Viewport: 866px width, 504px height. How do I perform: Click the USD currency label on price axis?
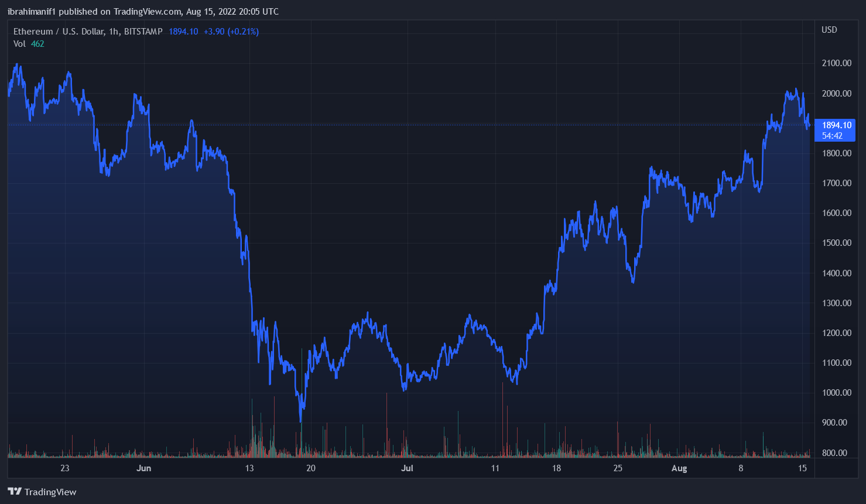tap(829, 30)
